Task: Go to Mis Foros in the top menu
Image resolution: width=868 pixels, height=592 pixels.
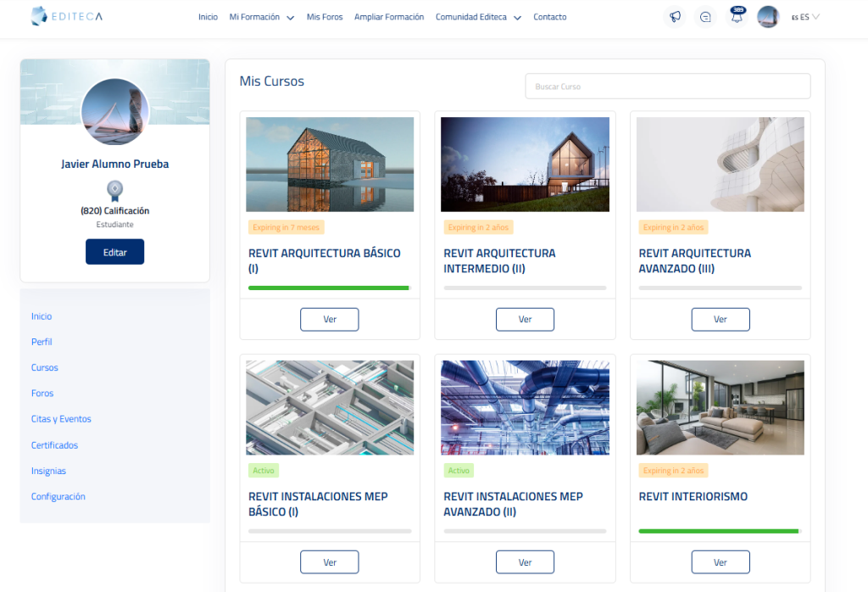Action: (x=325, y=17)
